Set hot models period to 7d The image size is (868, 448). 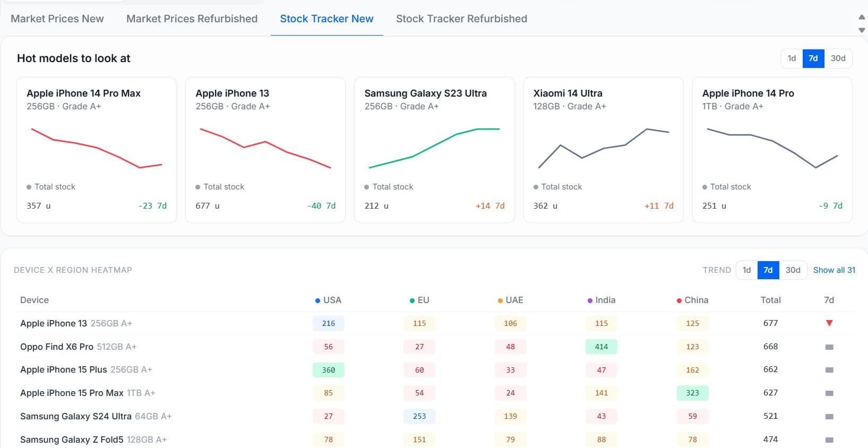(x=813, y=58)
